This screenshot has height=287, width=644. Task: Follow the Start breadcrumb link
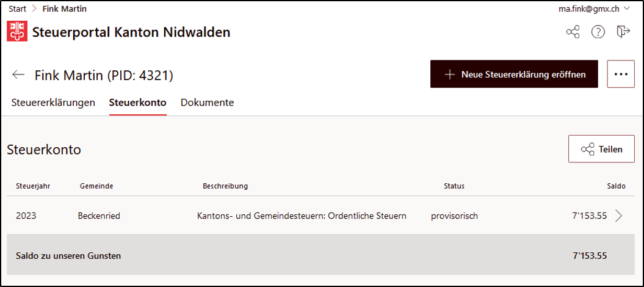coord(18,9)
